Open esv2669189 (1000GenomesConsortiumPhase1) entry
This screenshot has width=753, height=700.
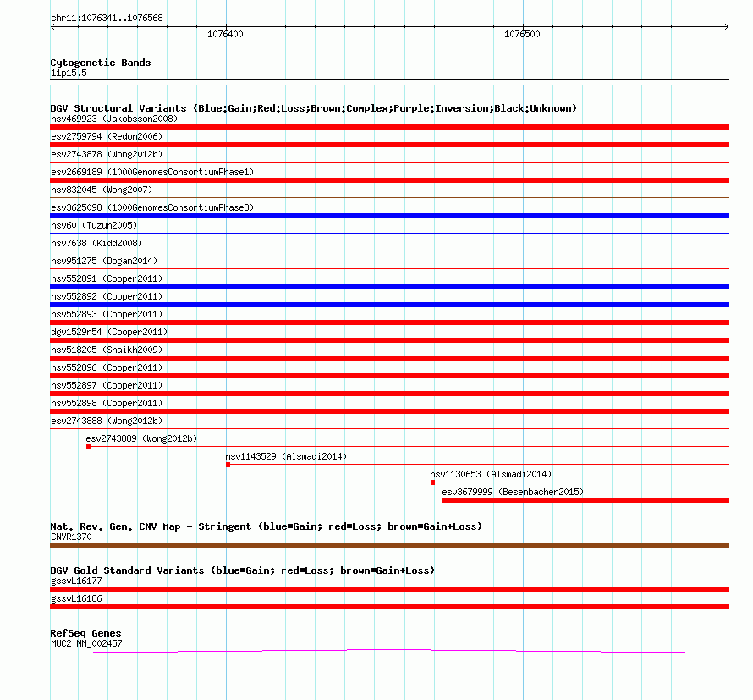[x=152, y=172]
